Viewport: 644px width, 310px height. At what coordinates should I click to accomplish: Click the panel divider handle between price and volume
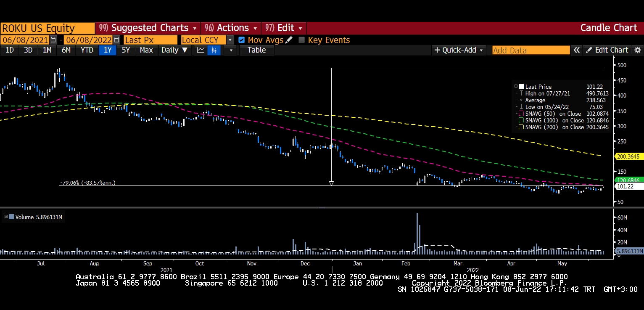point(322,207)
